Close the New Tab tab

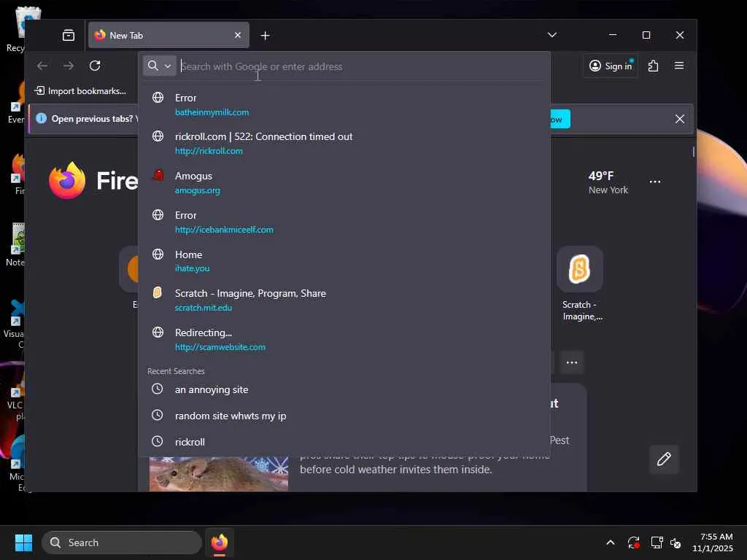pyautogui.click(x=238, y=35)
